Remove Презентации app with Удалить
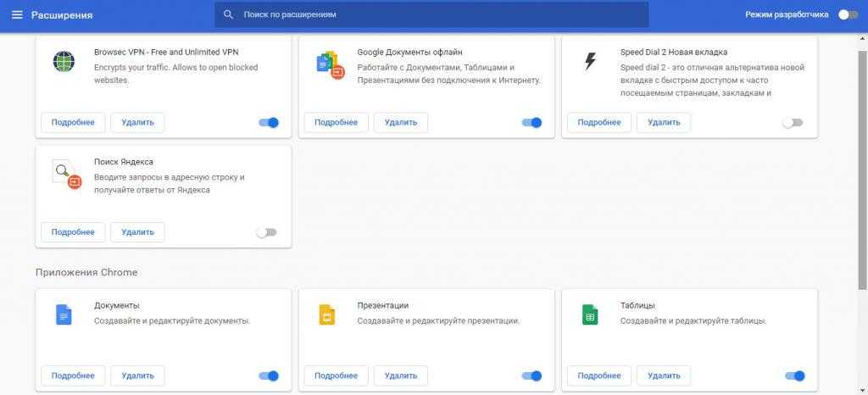Image resolution: width=868 pixels, height=395 pixels. (401, 376)
